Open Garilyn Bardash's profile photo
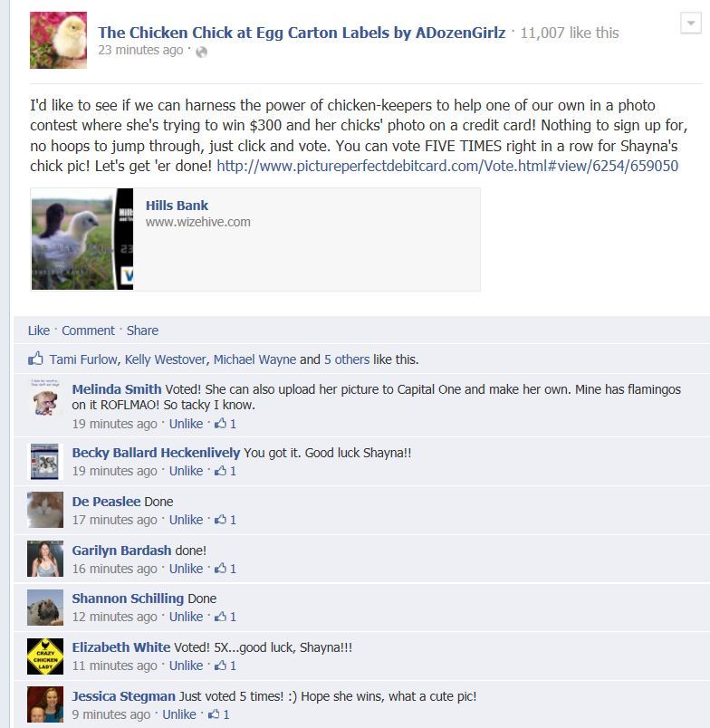This screenshot has height=728, width=710. (45, 559)
